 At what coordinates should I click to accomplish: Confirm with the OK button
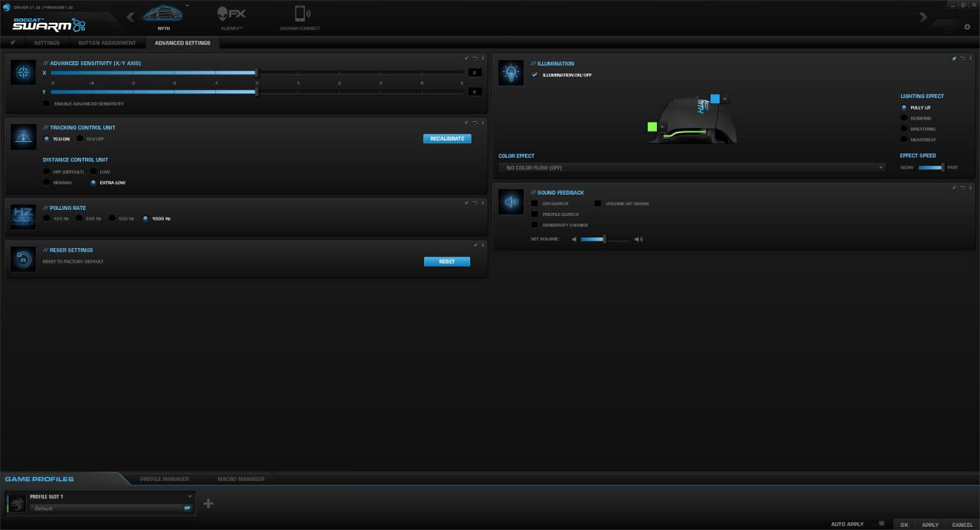(904, 525)
